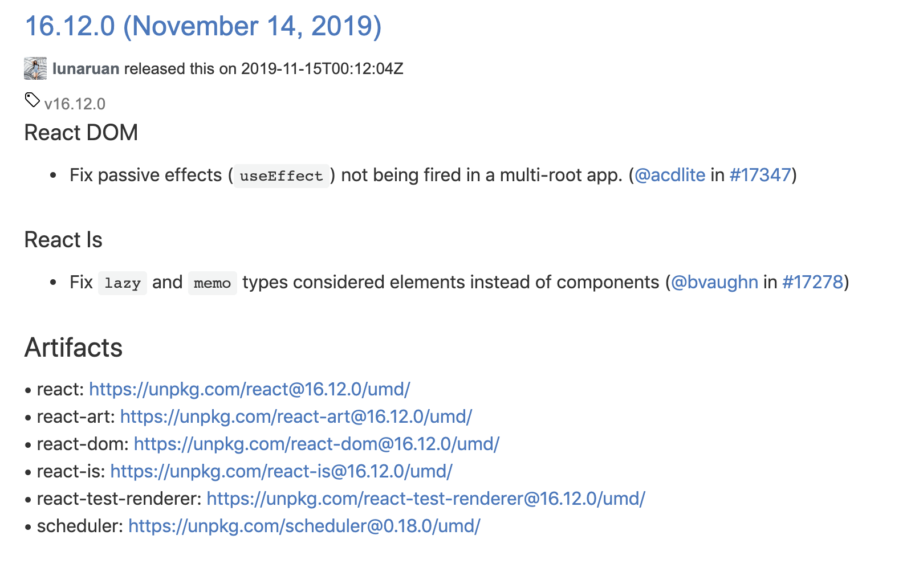The width and height of the screenshot is (911, 588).
Task: Click lunaruan's avatar thumbnail
Action: click(x=35, y=68)
